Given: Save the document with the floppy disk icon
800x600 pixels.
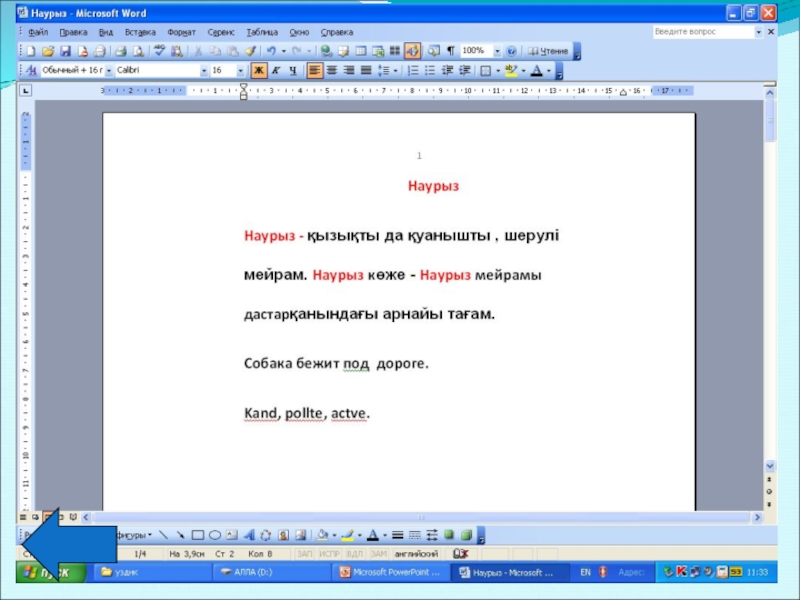Looking at the screenshot, I should [x=65, y=51].
